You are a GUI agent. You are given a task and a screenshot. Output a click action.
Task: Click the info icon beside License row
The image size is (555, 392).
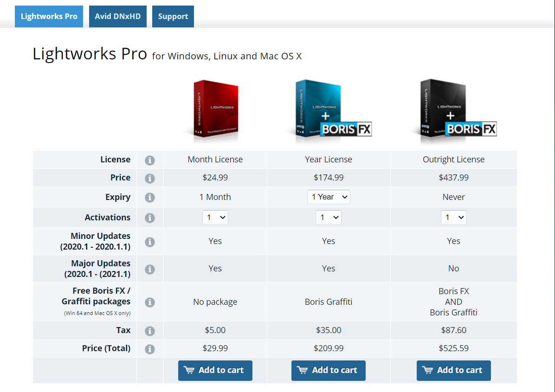pyautogui.click(x=149, y=159)
